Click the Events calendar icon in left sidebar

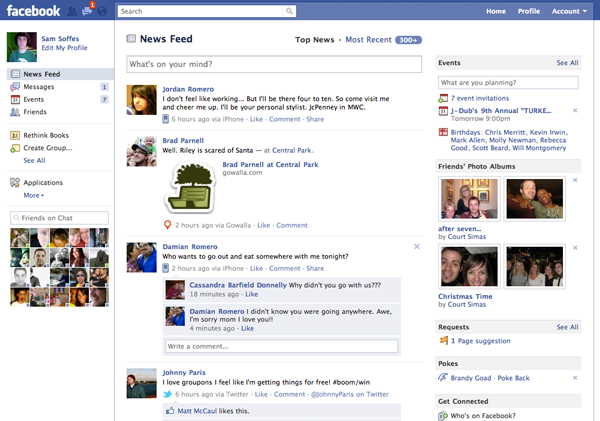(x=15, y=100)
